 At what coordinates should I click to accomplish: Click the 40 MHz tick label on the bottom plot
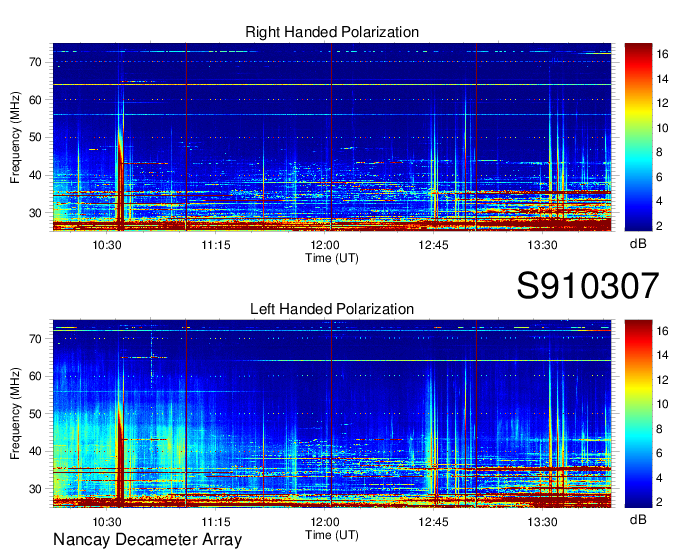coord(35,452)
